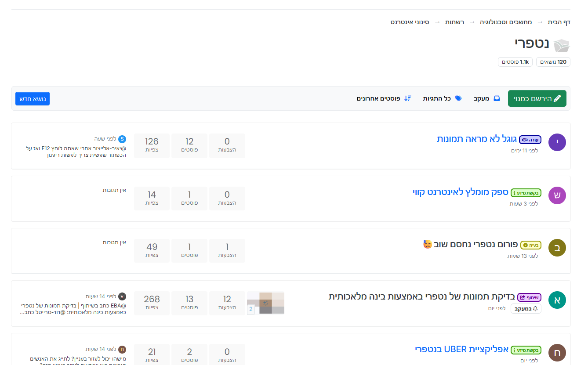Click the הירשם כמנוי subscribe button
Screen dimensions: 588x365
tap(537, 98)
